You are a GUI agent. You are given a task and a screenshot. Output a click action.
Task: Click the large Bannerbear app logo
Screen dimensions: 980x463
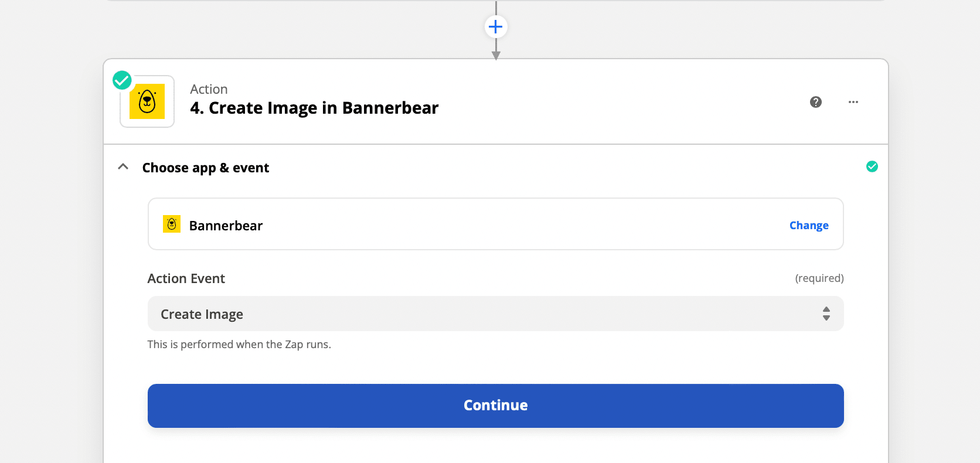(x=147, y=101)
